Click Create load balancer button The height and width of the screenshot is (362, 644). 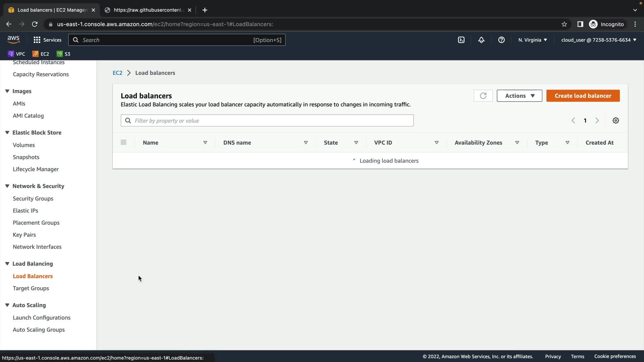click(x=583, y=96)
